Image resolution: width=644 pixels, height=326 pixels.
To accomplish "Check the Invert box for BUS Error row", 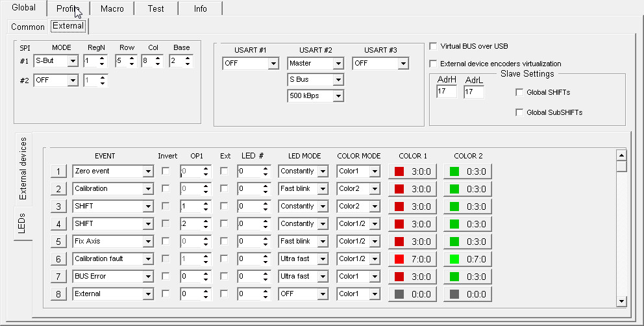I will 166,276.
